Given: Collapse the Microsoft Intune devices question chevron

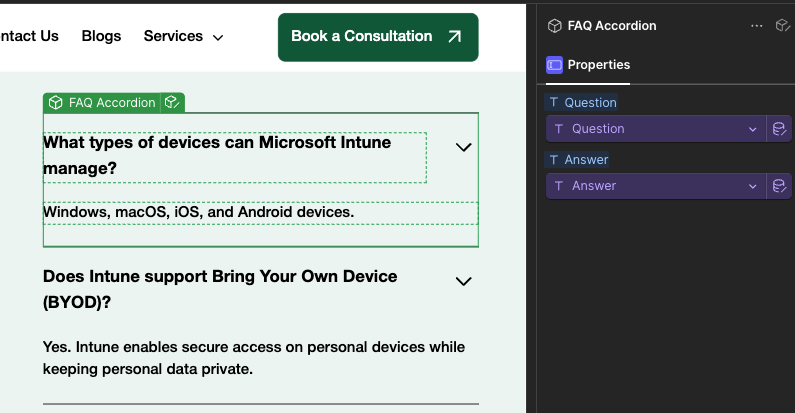Looking at the screenshot, I should pos(463,147).
